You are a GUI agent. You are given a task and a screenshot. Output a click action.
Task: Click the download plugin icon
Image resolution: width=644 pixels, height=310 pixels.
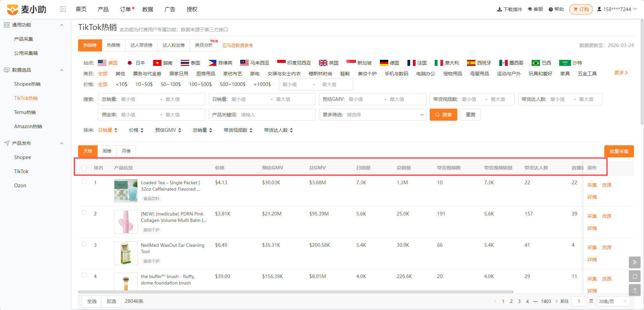[500, 9]
